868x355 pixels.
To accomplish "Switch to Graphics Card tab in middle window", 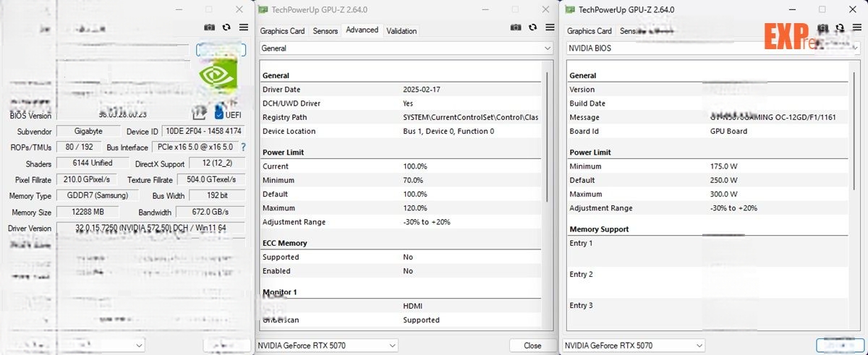I will [x=282, y=31].
